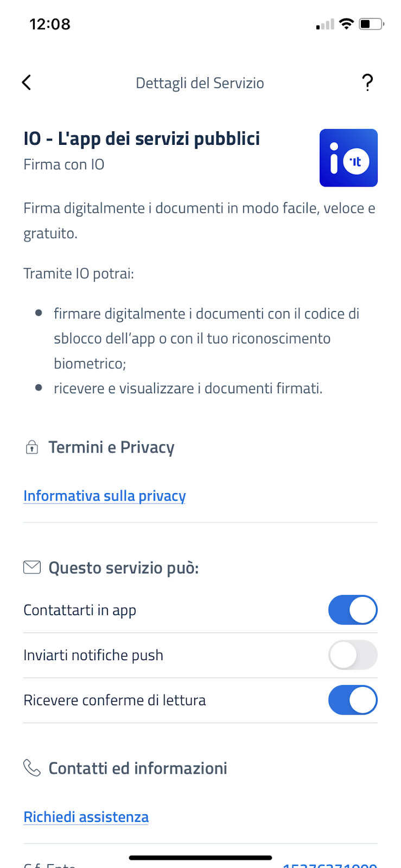The width and height of the screenshot is (401, 868).
Task: Tap the battery indicator in status bar
Action: click(x=372, y=24)
